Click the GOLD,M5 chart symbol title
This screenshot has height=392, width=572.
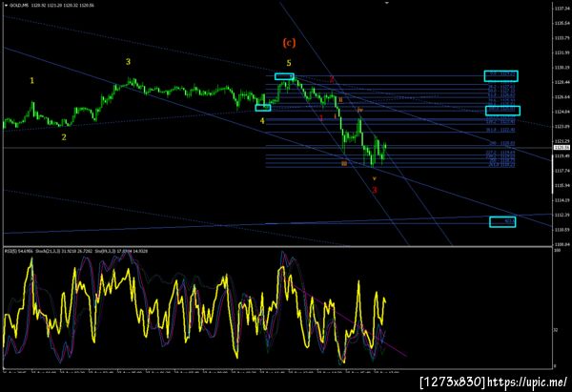click(x=20, y=6)
